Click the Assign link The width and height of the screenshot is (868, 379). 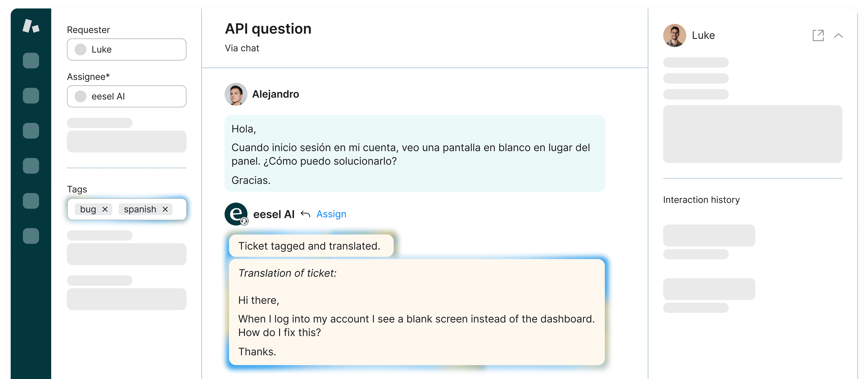(x=331, y=214)
